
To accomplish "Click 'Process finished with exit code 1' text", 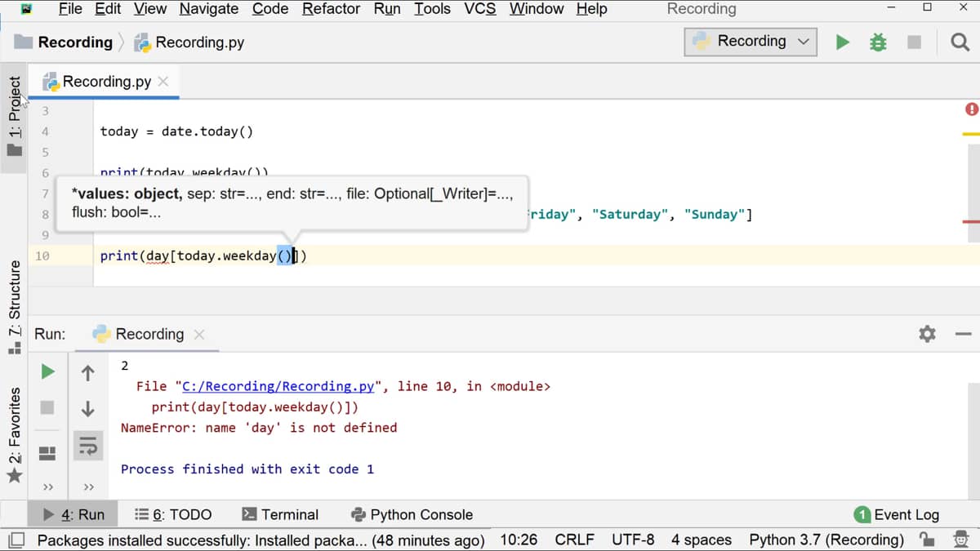I will [247, 469].
